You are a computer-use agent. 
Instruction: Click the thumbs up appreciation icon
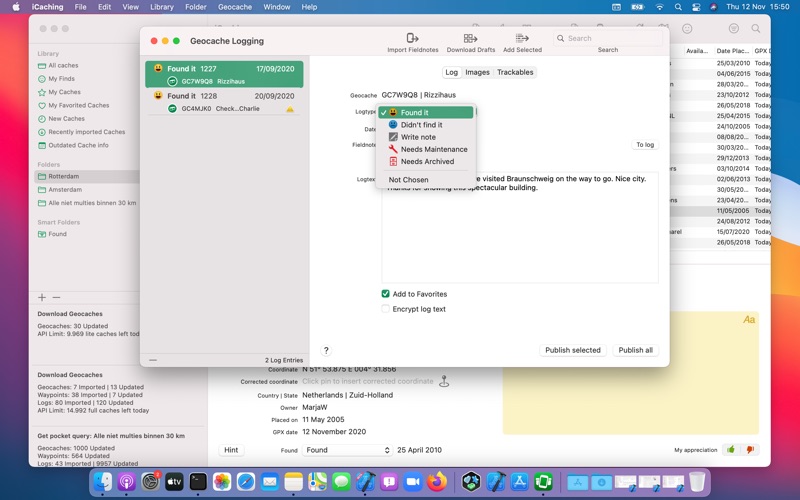point(730,450)
